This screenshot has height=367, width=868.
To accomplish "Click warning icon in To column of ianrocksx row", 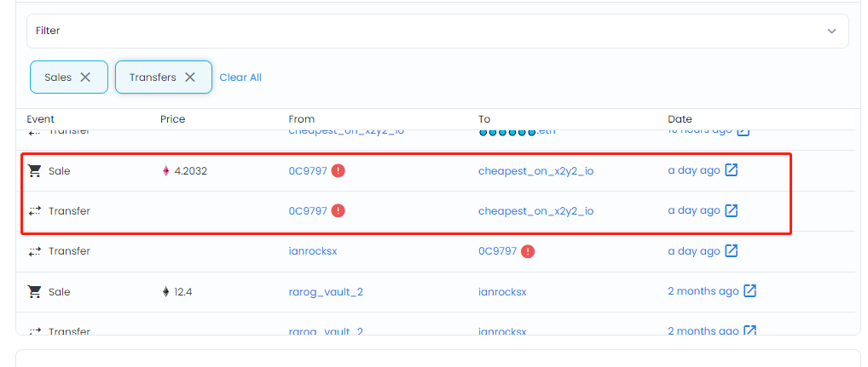I will coord(528,251).
